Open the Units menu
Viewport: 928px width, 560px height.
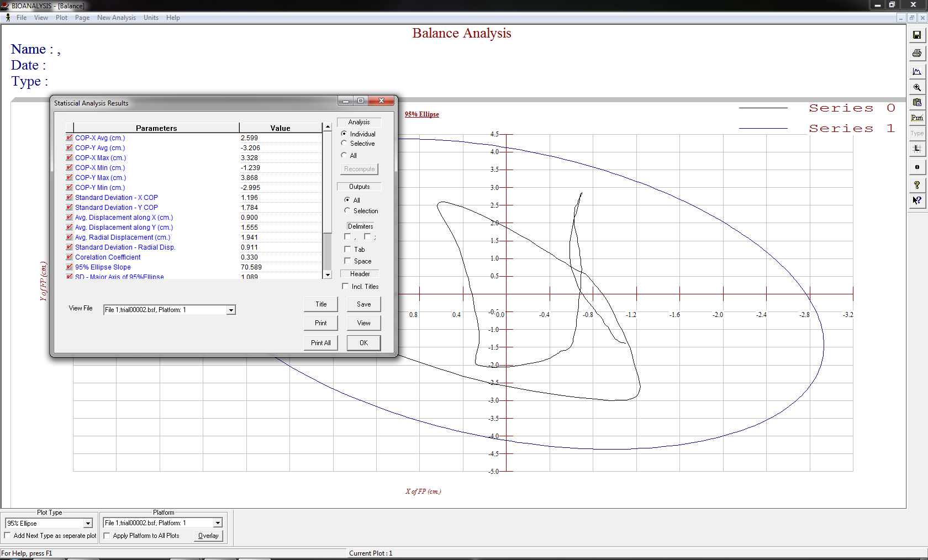[x=151, y=17]
